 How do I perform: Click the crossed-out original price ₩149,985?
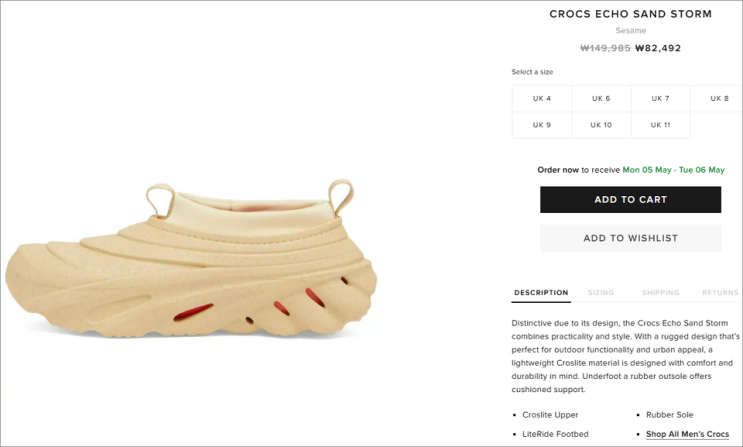click(x=606, y=48)
